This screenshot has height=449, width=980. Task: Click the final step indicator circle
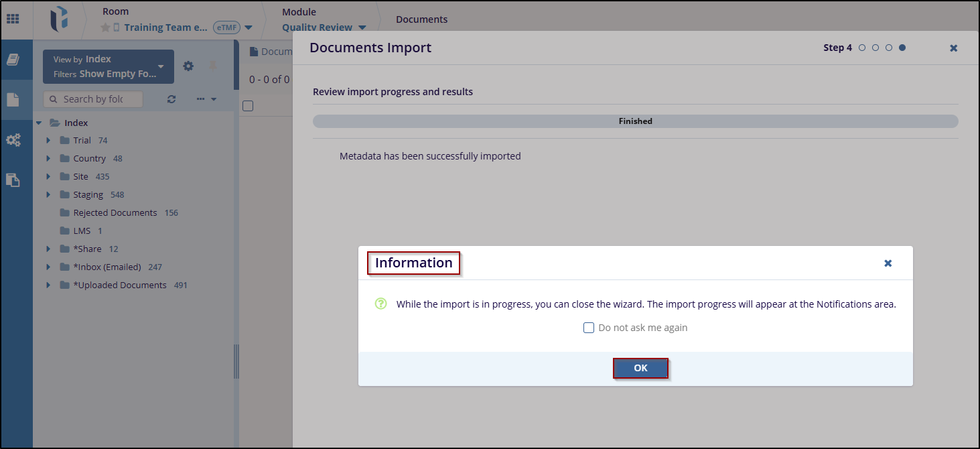tap(902, 48)
